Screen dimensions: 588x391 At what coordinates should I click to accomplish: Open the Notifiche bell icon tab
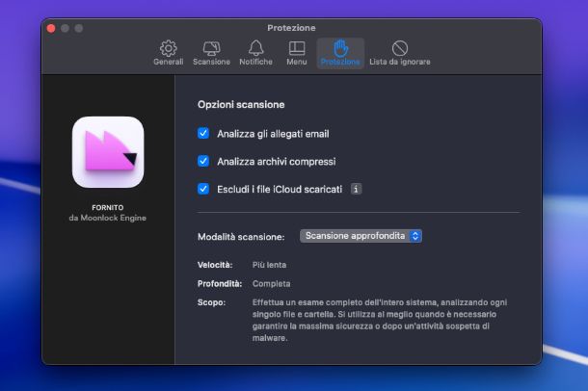coord(255,53)
